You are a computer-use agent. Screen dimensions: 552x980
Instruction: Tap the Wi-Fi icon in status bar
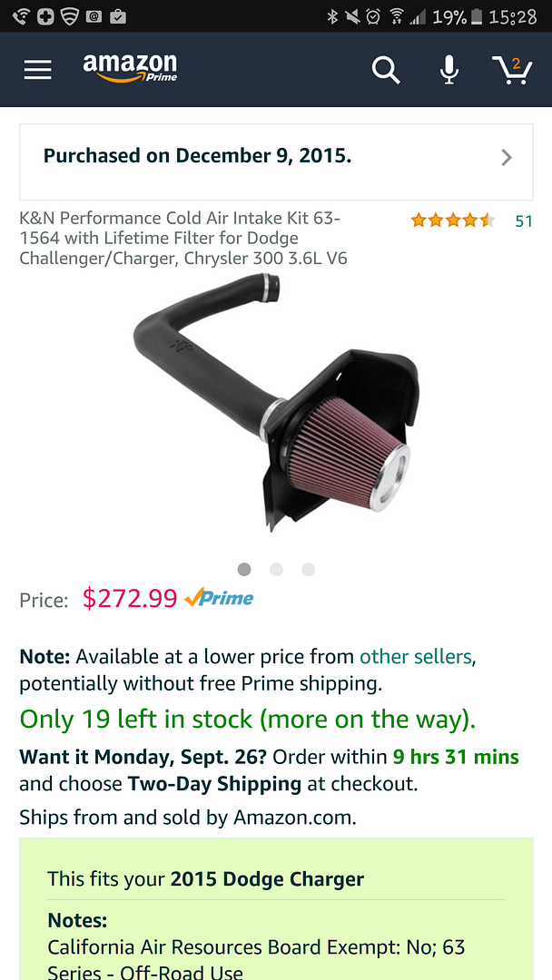coord(395,17)
